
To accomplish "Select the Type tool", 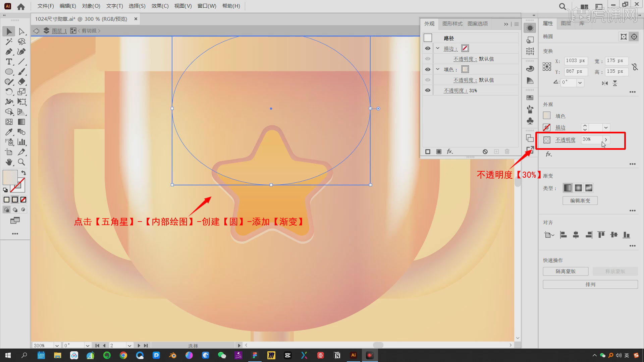I will click(9, 62).
